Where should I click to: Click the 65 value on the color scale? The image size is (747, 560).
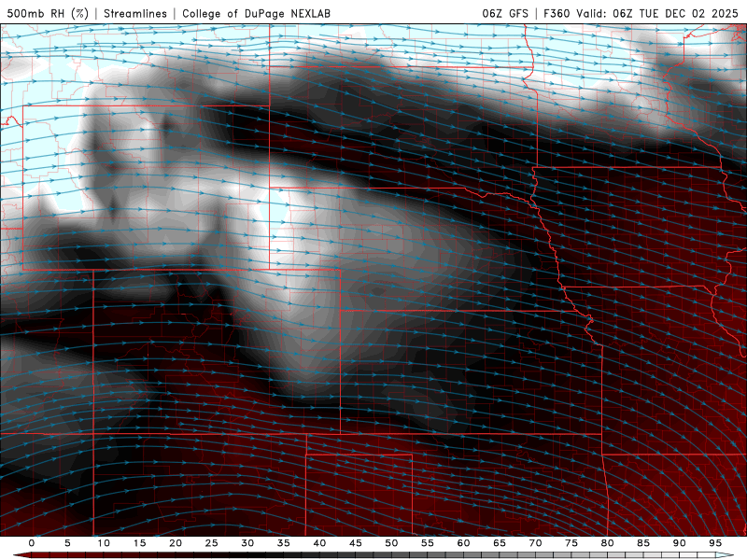[x=500, y=543]
